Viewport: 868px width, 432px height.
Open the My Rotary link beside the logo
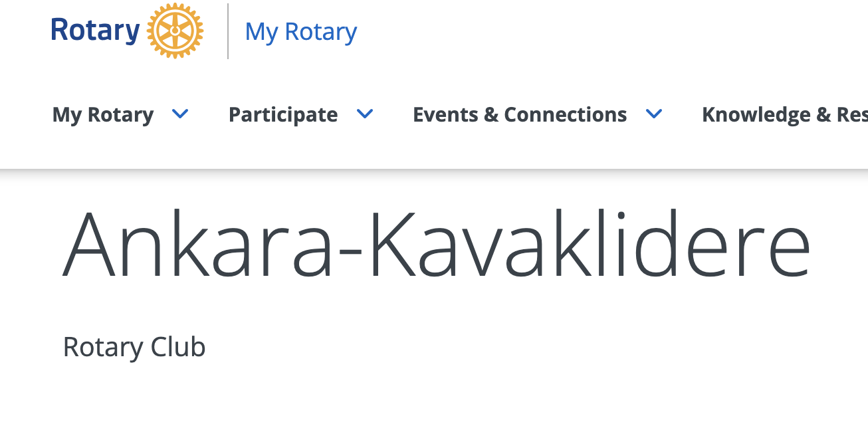point(300,32)
